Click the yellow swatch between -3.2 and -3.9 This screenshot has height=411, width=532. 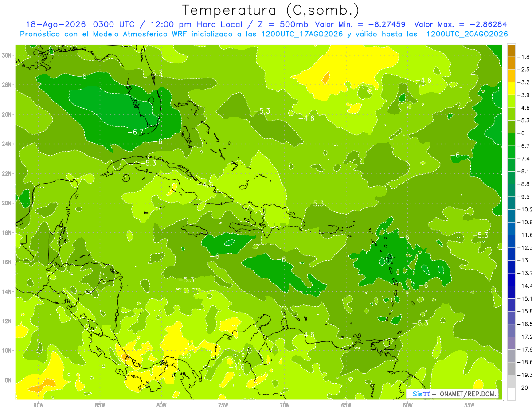coord(511,89)
